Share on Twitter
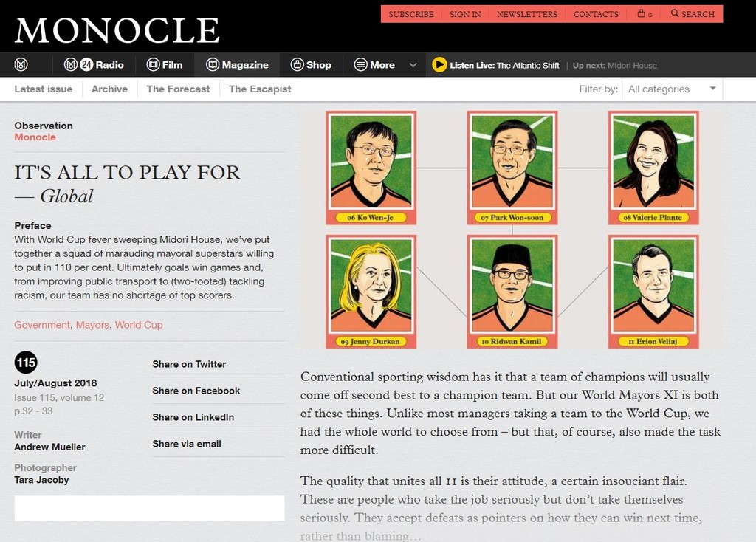756x542 pixels. point(189,364)
